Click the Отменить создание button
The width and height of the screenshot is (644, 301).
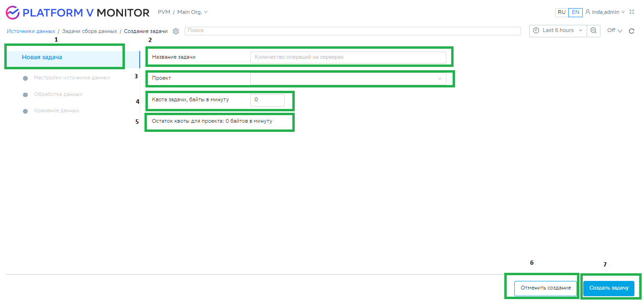click(545, 288)
